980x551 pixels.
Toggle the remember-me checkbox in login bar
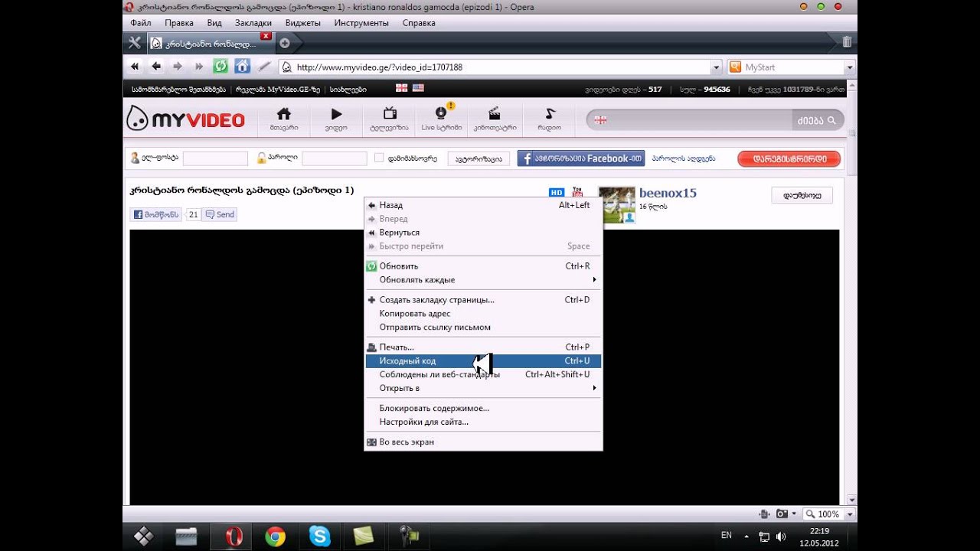(379, 158)
